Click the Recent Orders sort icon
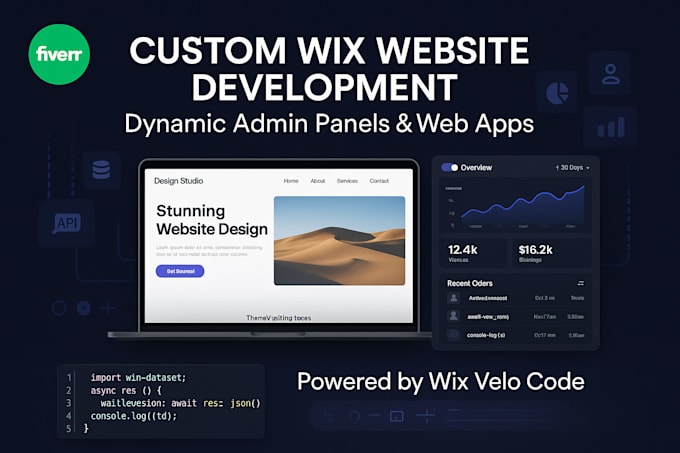This screenshot has width=680, height=453. point(581,283)
